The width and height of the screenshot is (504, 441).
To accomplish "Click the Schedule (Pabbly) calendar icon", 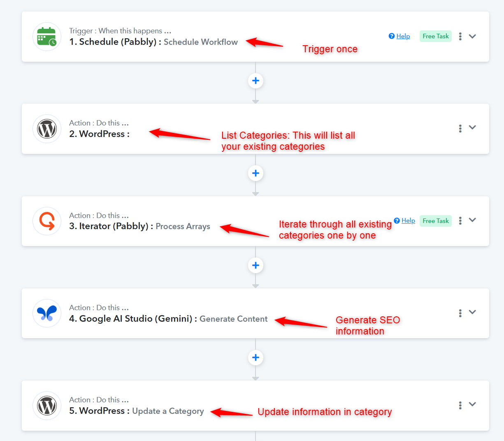I will click(47, 37).
